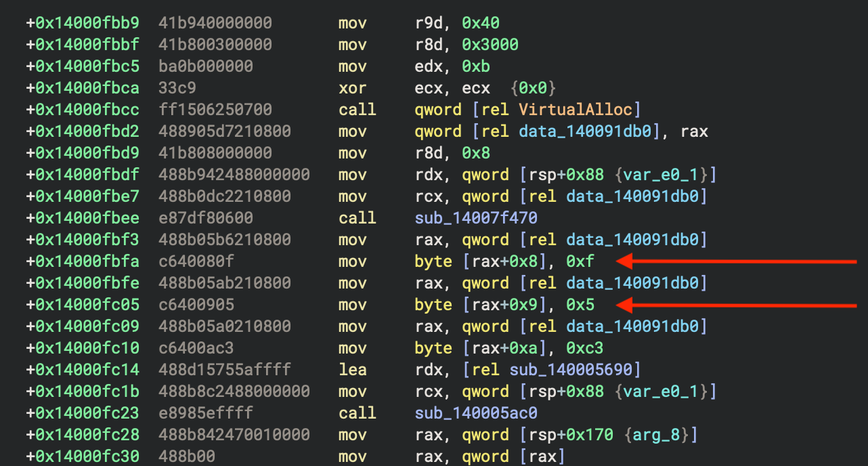Click the opcode bytes e8985effff
868x466 pixels.
coord(206,413)
